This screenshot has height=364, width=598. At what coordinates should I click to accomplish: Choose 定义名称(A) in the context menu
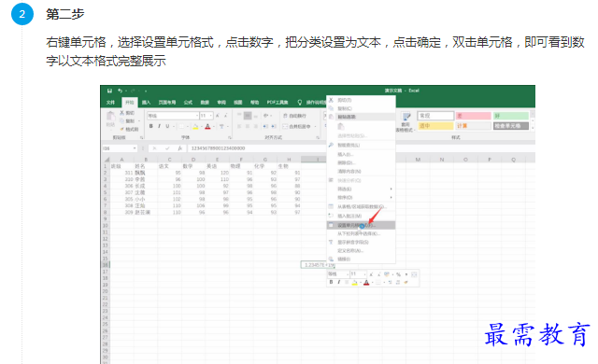pos(361,250)
